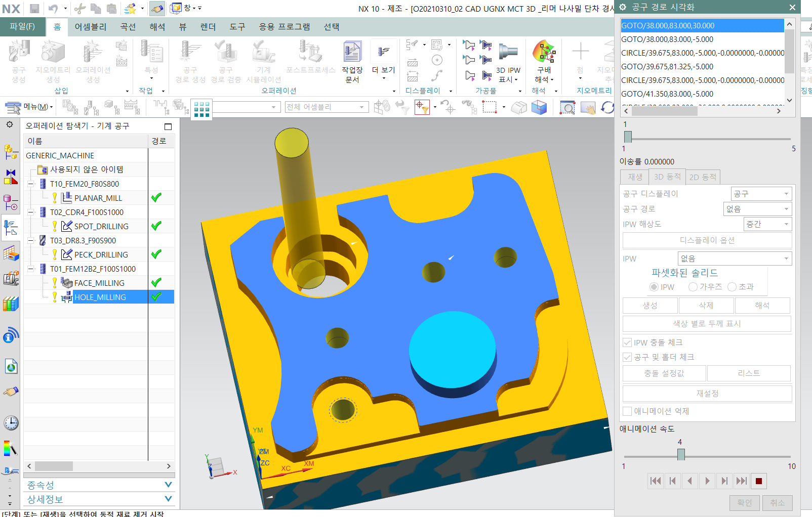Switch to 곡선 ribbon tab

click(128, 27)
